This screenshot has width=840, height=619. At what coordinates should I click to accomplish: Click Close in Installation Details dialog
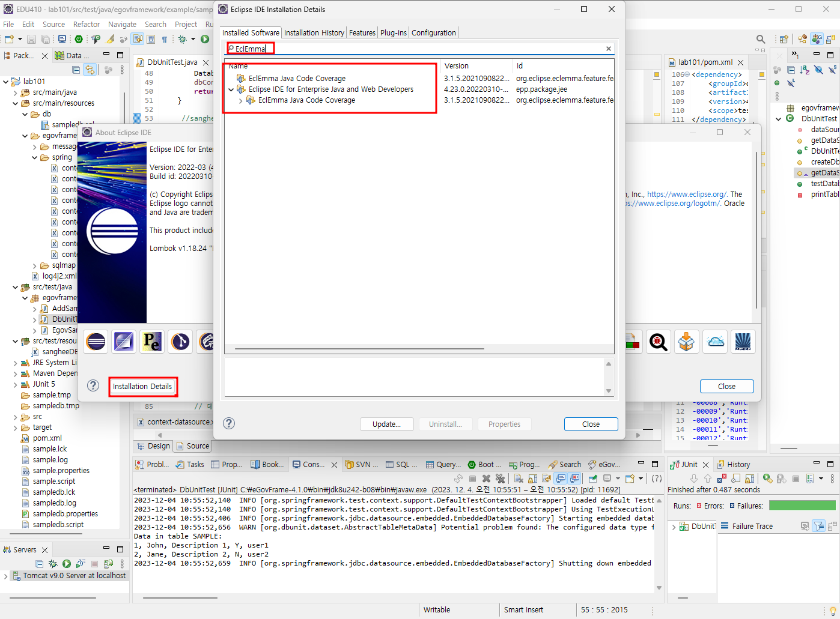591,424
